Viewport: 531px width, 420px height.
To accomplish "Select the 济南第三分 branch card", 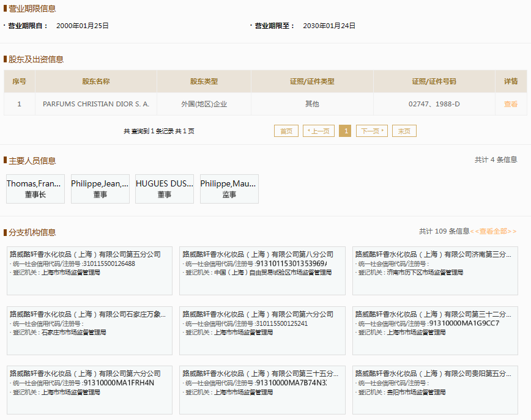I will pyautogui.click(x=434, y=270).
